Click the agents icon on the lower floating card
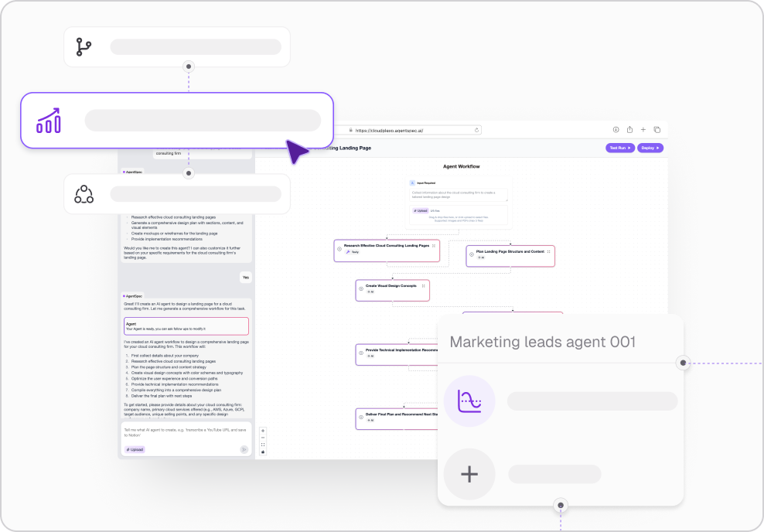This screenshot has height=532, width=764. (85, 194)
